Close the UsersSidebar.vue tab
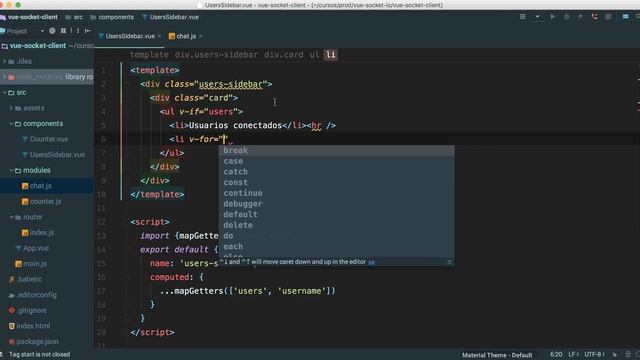Viewport: 640px width, 360px height. 159,36
